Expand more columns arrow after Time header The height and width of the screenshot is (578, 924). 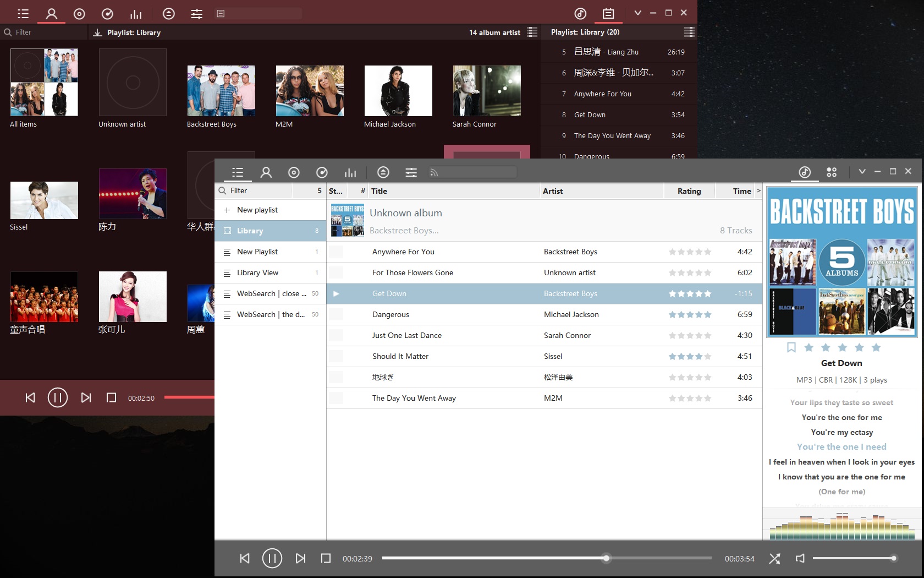[758, 190]
